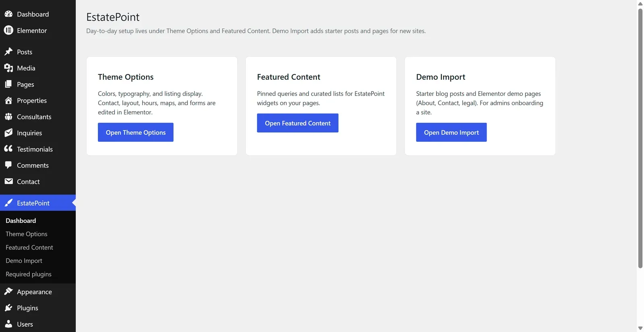Select the highlighted EstatePoint menu label
Screen dimensions: 644x332
click(33, 203)
